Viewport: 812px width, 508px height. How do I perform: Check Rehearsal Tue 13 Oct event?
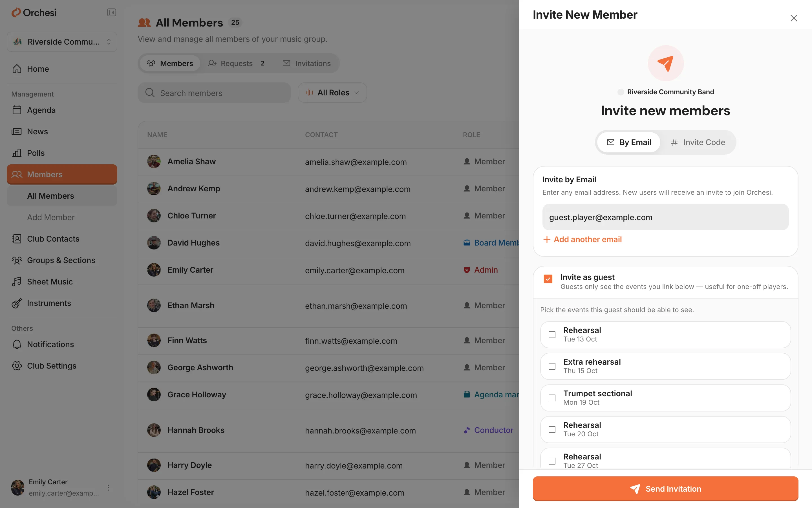click(552, 335)
